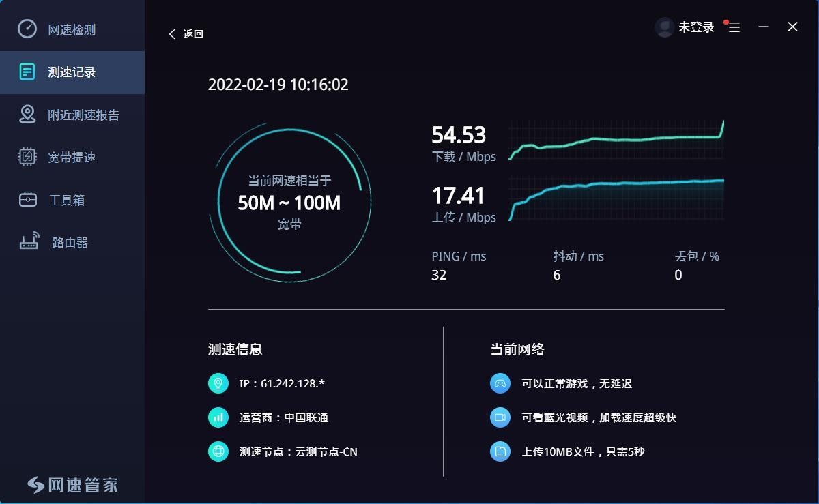Click the file upload folder icon
This screenshot has width=819, height=504.
[x=500, y=451]
